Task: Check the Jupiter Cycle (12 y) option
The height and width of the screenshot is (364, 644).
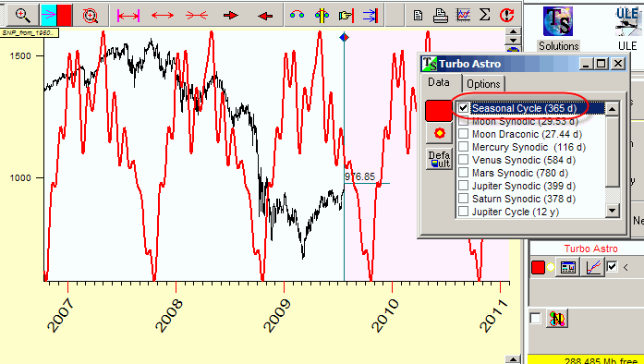Action: click(x=464, y=212)
